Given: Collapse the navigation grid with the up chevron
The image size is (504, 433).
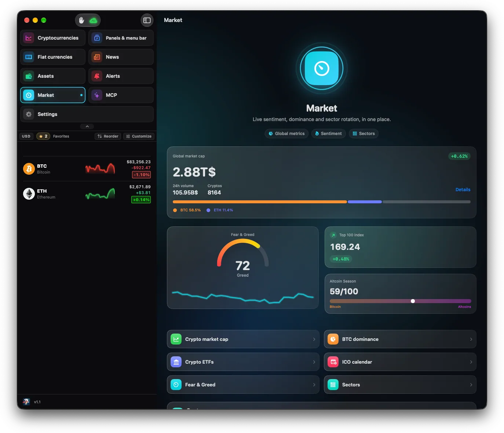Looking at the screenshot, I should [x=87, y=126].
